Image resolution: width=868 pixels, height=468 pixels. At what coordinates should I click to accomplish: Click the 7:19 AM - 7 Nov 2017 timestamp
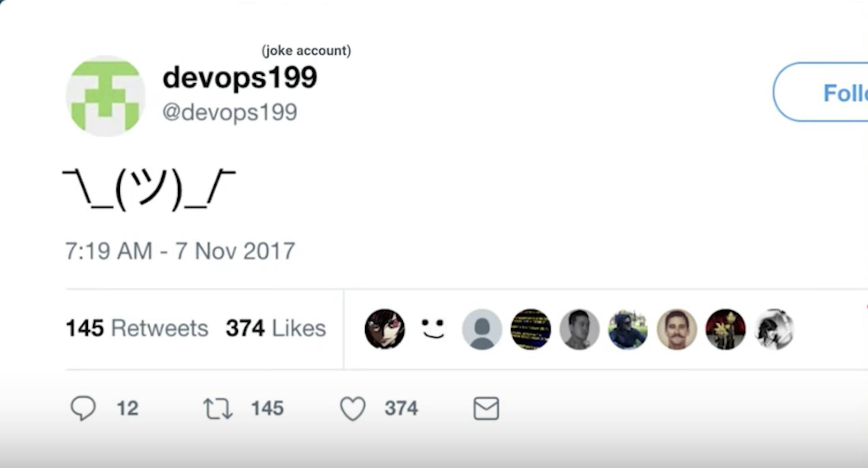(180, 251)
